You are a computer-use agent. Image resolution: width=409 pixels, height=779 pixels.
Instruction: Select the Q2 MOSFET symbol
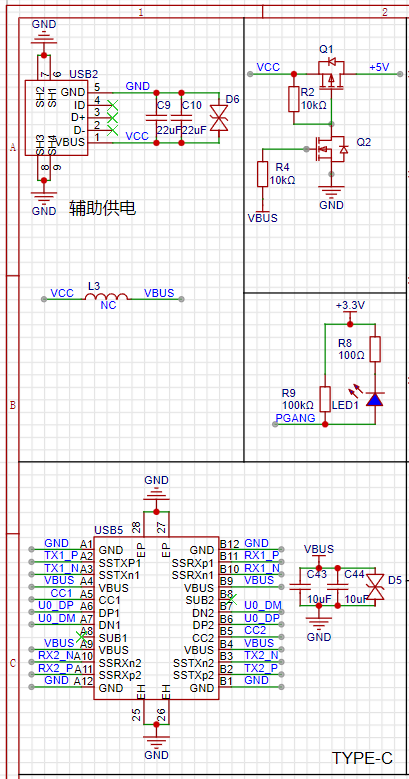click(x=331, y=149)
